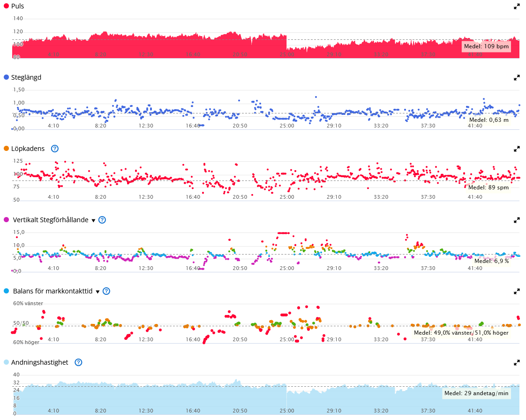This screenshot has height=420, width=526.
Task: Click the Andningshastighet chart title
Action: (39, 362)
